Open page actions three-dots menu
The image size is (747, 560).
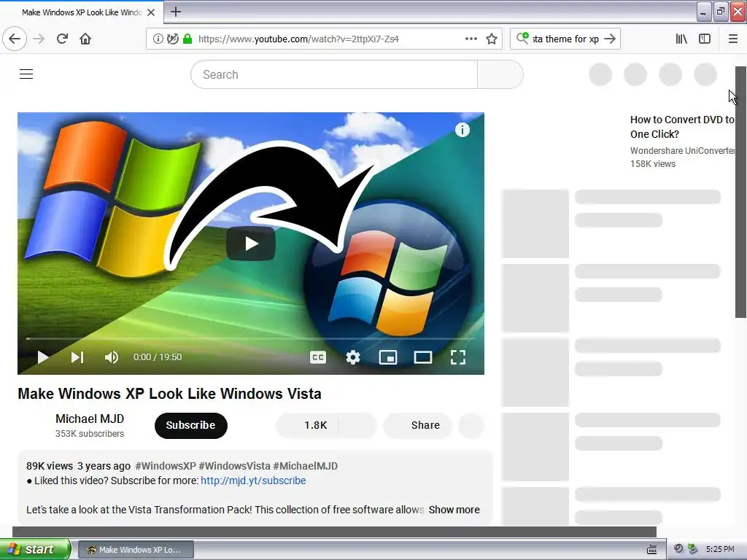(471, 39)
